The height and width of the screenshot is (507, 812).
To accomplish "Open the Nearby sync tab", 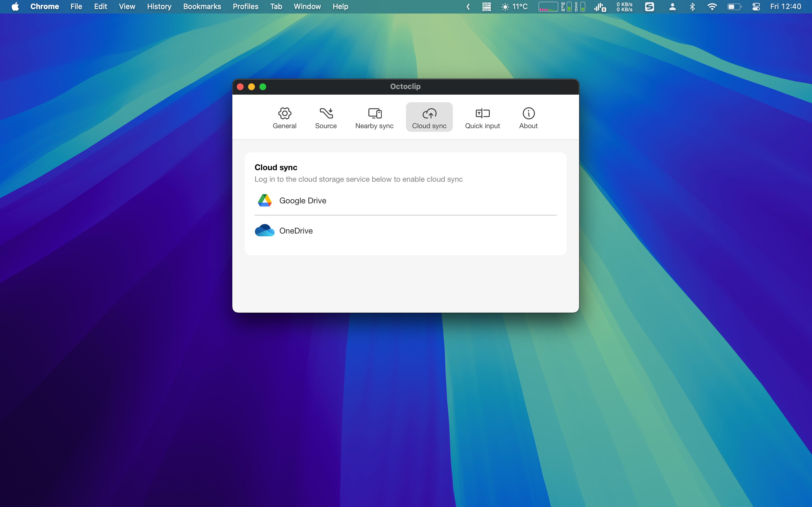I will click(x=374, y=117).
